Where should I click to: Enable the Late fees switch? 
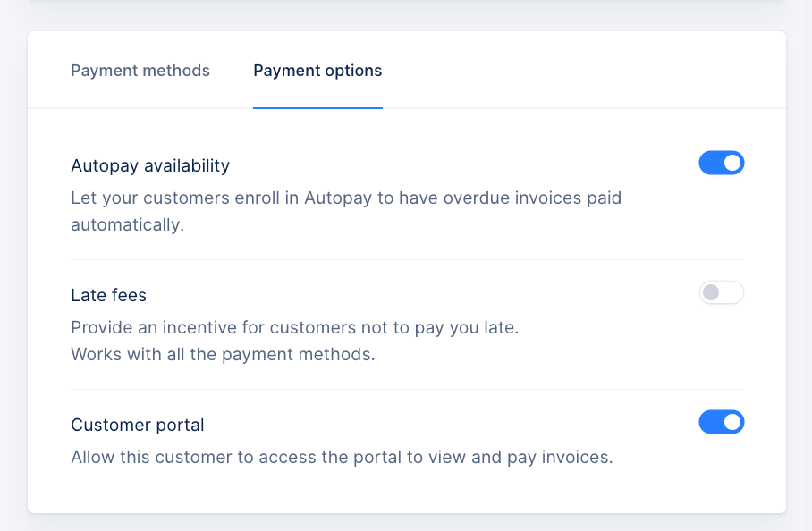[721, 292]
